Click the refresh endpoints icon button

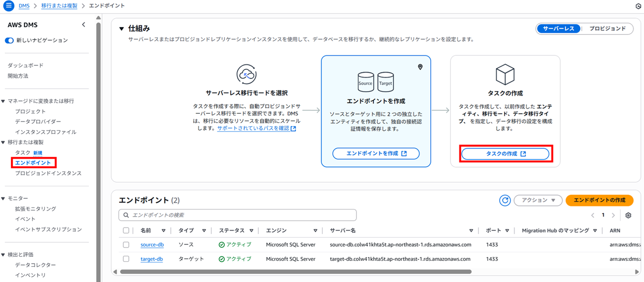[505, 200]
